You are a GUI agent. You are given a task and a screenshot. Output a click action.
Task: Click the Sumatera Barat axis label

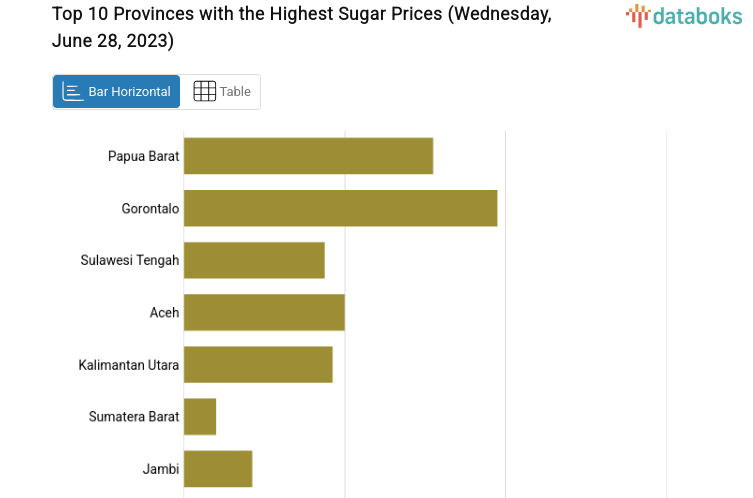point(134,416)
